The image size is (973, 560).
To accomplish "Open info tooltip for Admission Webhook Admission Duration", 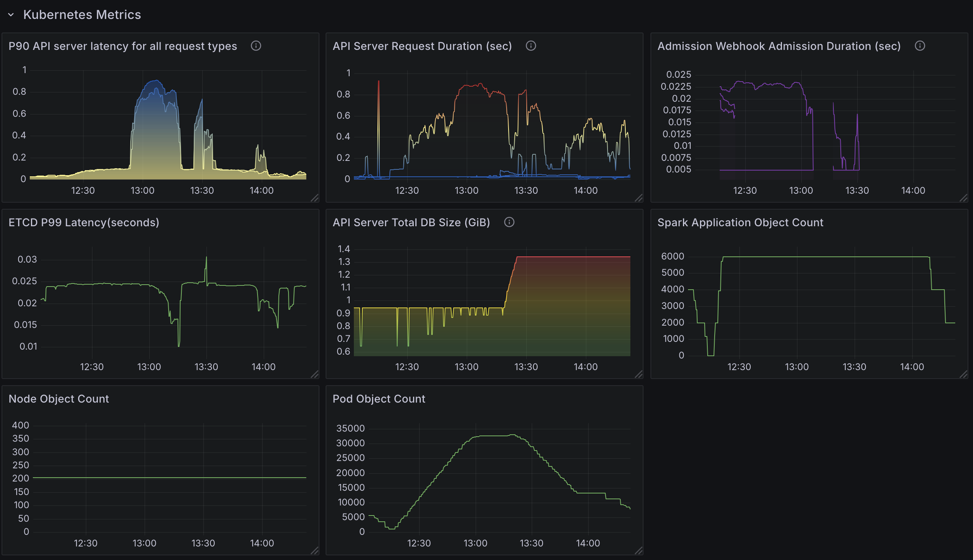I will click(x=920, y=46).
